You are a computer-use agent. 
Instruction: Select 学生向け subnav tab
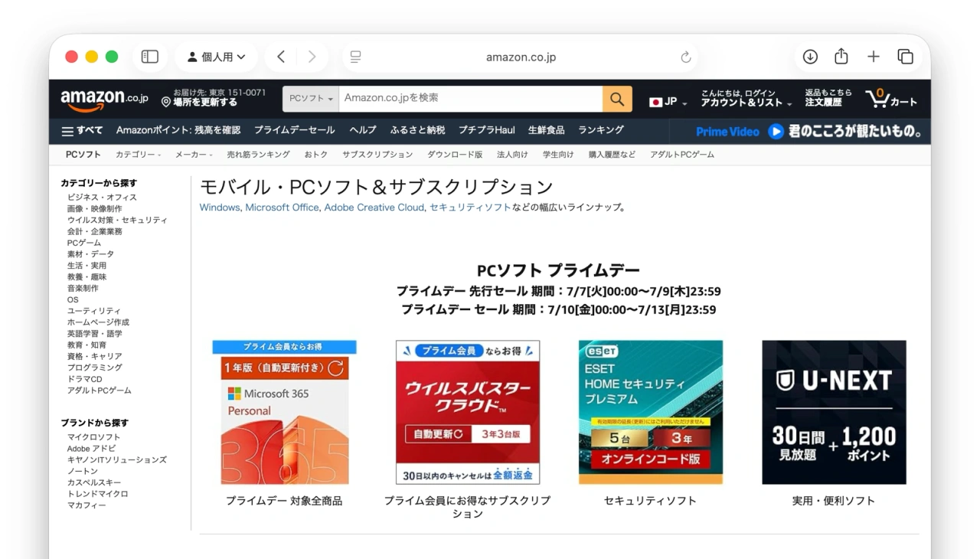point(558,155)
